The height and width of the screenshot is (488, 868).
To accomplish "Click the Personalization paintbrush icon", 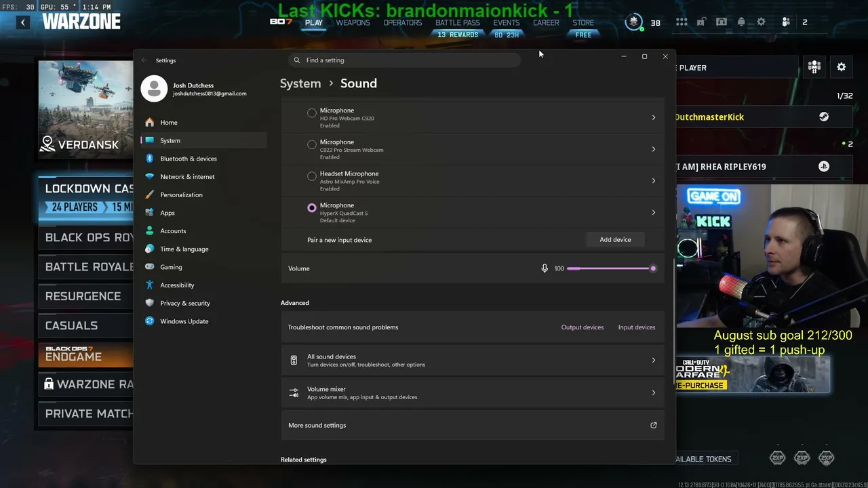I will coord(150,195).
